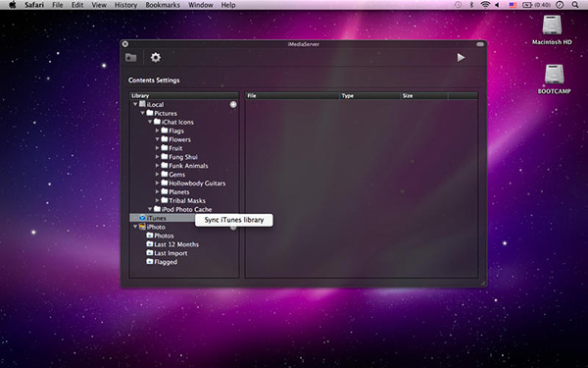
Task: Click the volume icon in the menu bar
Action: [497, 5]
